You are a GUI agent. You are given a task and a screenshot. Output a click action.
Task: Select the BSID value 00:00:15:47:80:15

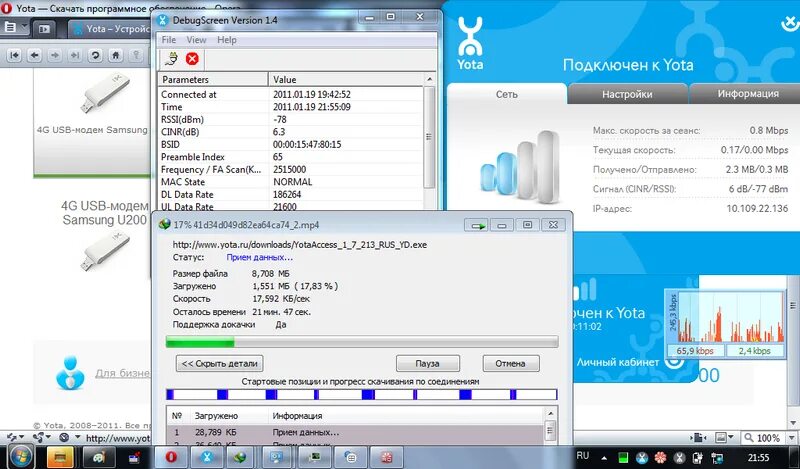tap(307, 144)
